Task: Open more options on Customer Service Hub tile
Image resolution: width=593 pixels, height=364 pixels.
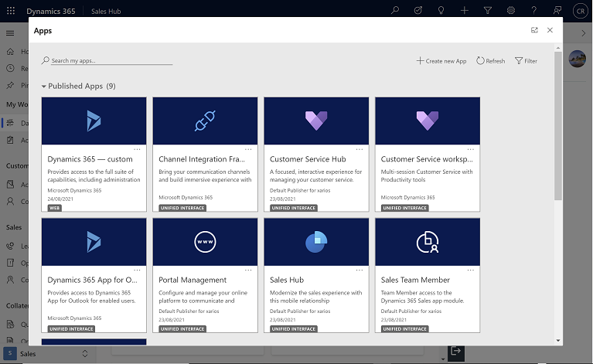Action: 360,149
